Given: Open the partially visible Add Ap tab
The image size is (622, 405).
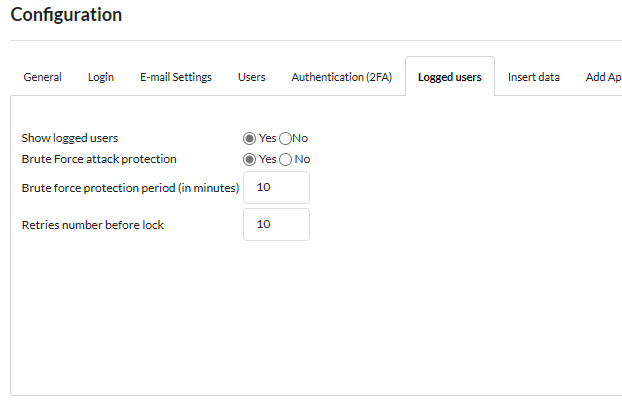Looking at the screenshot, I should [603, 77].
